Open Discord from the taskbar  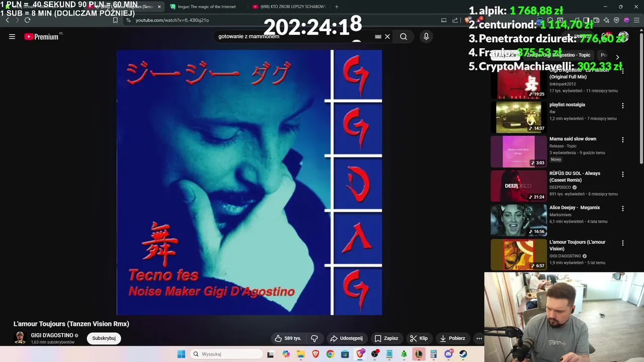448,354
